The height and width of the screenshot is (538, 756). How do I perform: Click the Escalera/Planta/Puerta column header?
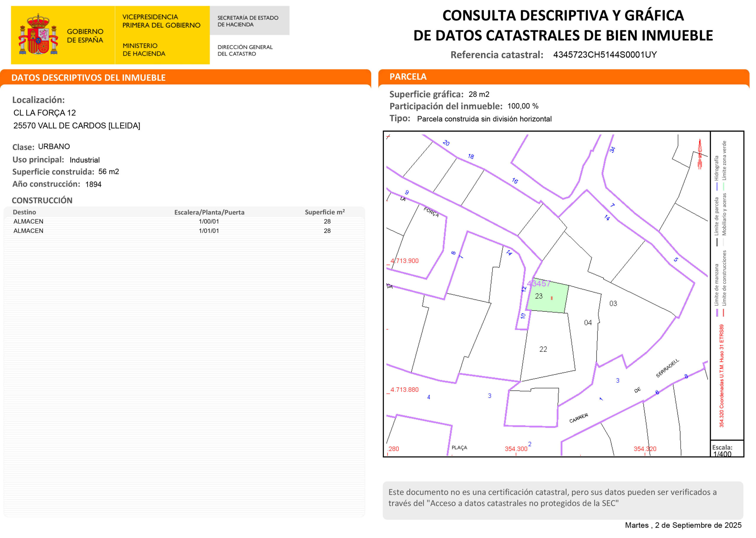[209, 212]
